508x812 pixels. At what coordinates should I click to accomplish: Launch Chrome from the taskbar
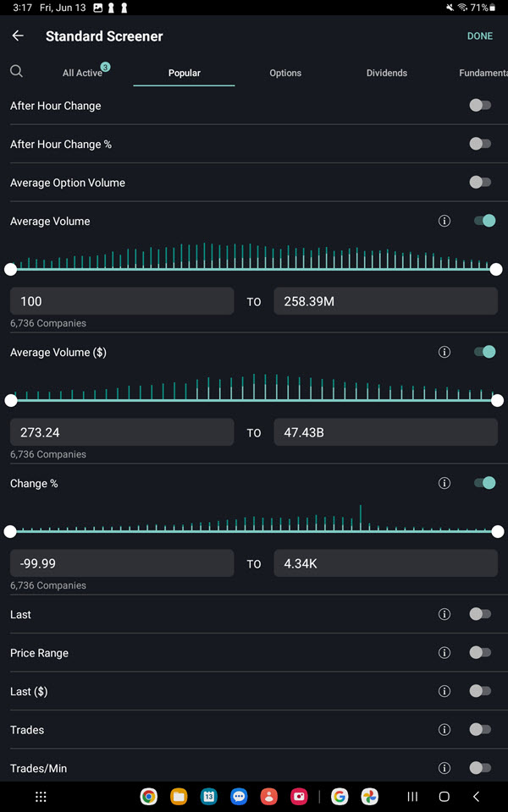tap(149, 797)
